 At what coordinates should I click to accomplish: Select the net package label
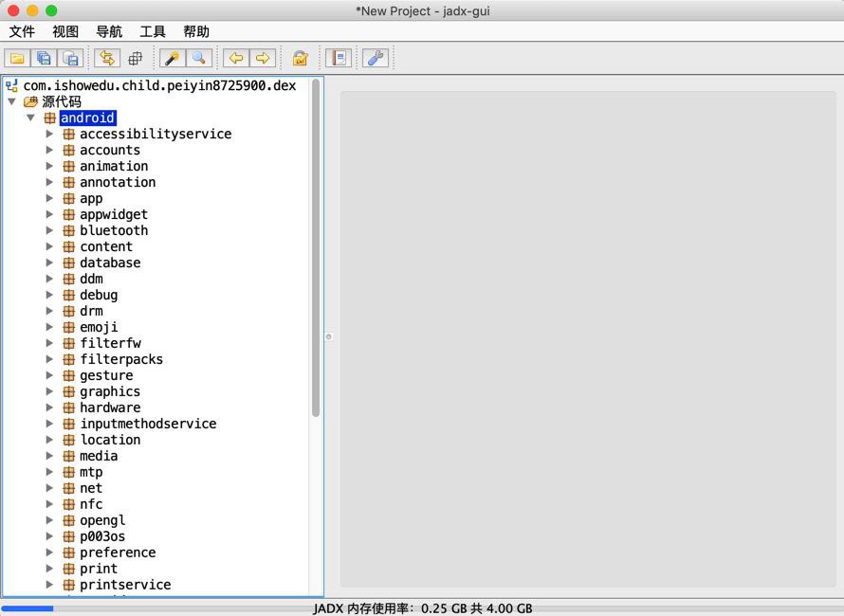(91, 488)
